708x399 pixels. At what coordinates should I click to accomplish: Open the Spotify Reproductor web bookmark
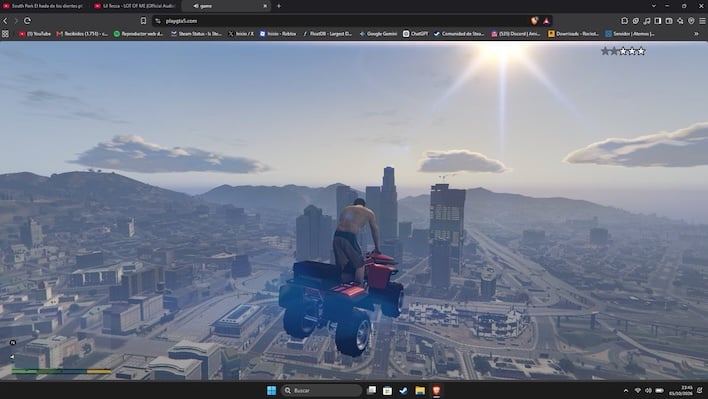[x=138, y=34]
